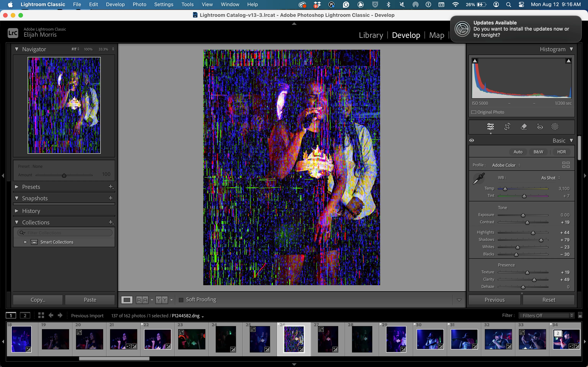The width and height of the screenshot is (588, 367).
Task: Pick the White Balance eyedropper tool
Action: point(479,179)
